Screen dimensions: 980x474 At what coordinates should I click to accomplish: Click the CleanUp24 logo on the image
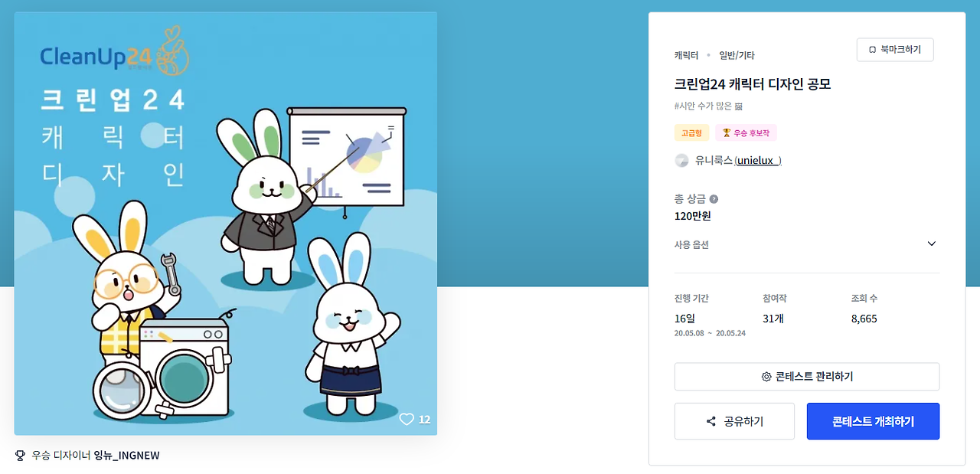coord(115,55)
